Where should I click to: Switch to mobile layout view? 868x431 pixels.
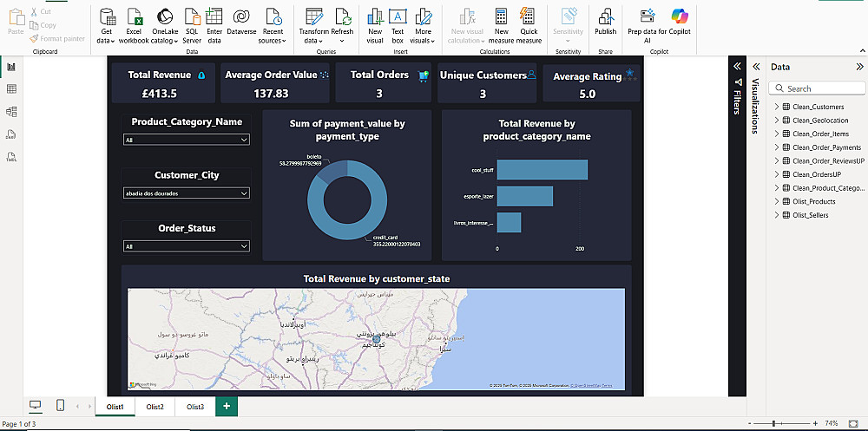(x=60, y=406)
